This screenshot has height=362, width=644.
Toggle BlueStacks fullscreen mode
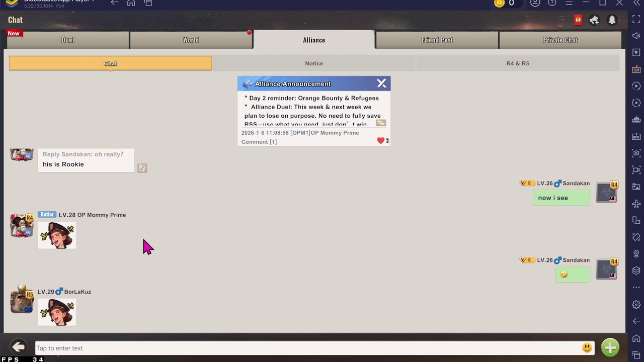(x=636, y=19)
